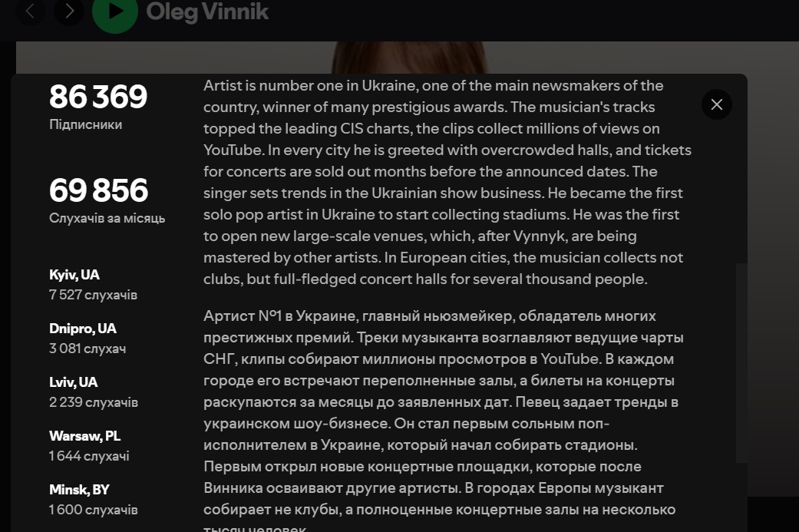Click the Minsk, BY listener entry
This screenshot has width=799, height=532.
point(78,489)
